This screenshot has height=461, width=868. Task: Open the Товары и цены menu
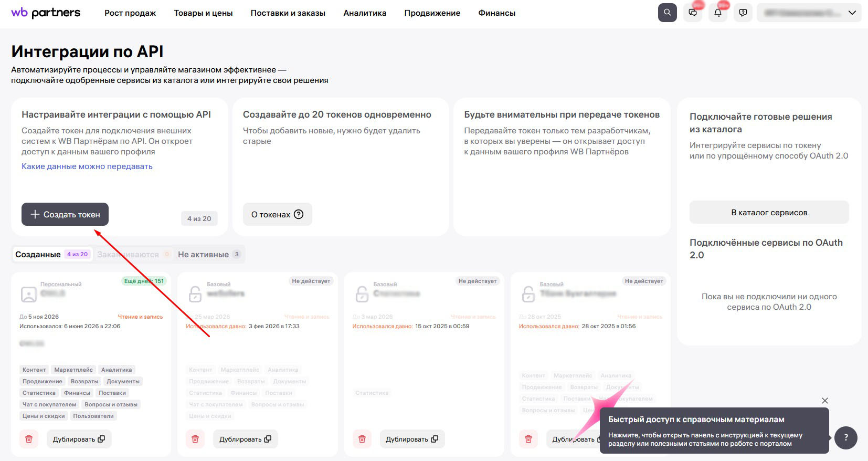click(203, 13)
